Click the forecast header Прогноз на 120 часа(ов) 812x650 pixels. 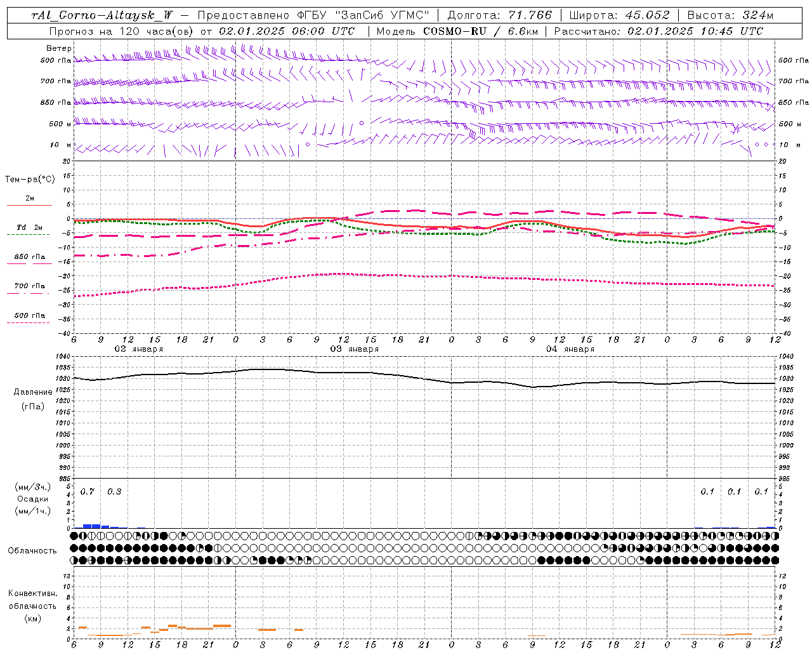pos(122,31)
